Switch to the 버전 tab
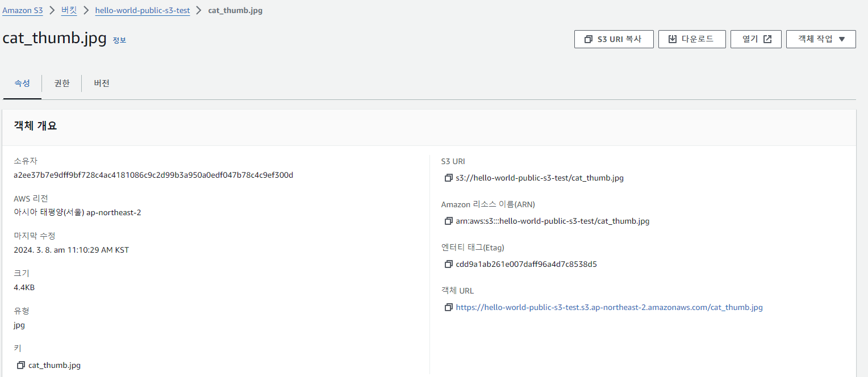The width and height of the screenshot is (868, 377). (x=102, y=83)
